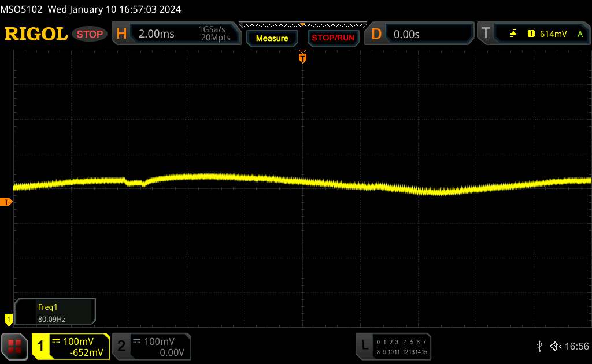Click the gray T trigger label
Screen dimensions: 592x364
point(486,34)
